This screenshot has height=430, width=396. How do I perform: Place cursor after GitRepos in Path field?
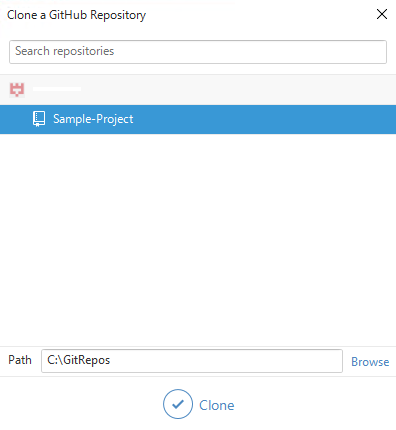coord(111,360)
